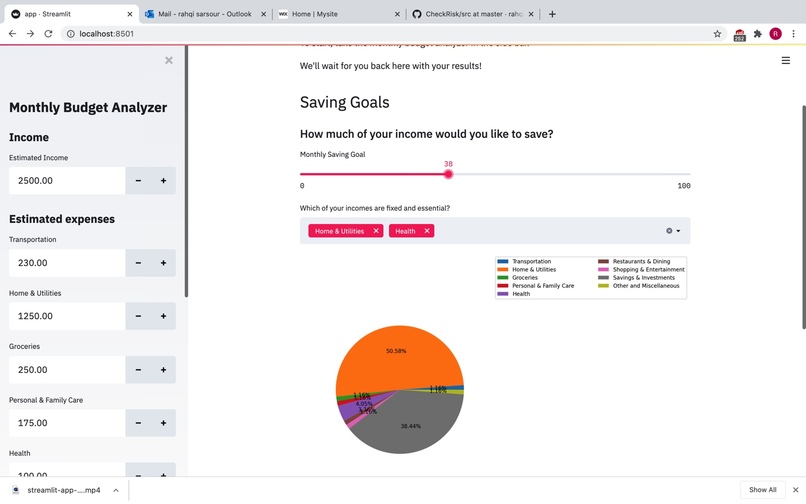Remove the Health tag

point(427,231)
